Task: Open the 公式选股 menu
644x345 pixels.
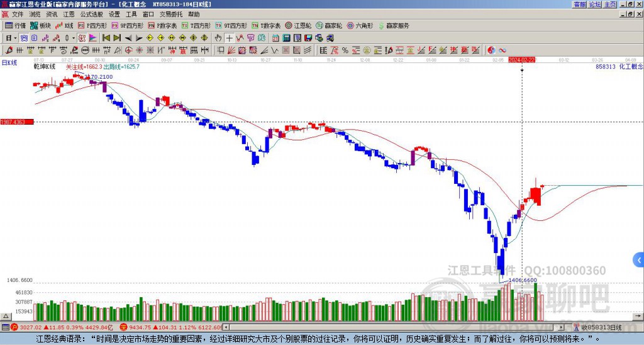Action: (x=92, y=14)
